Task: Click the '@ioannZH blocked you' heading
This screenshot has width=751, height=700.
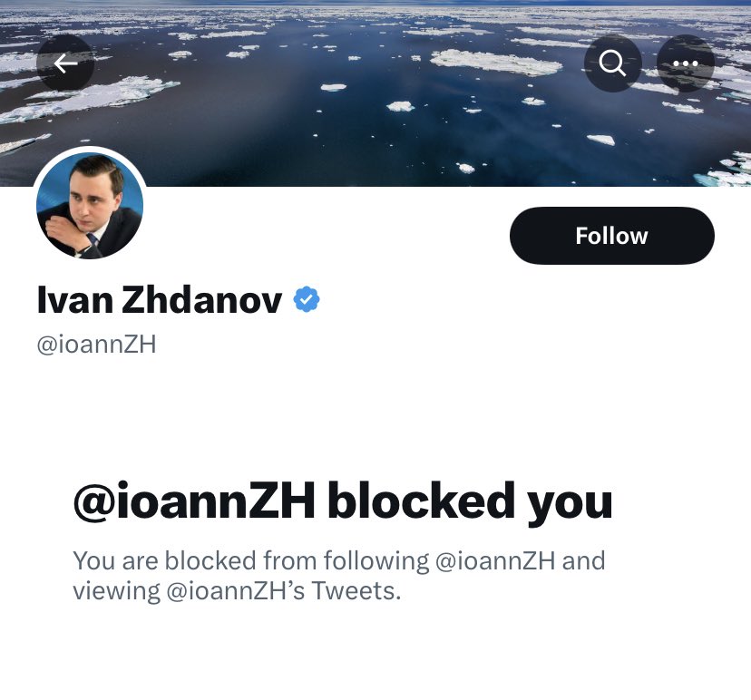Action: pyautogui.click(x=343, y=501)
